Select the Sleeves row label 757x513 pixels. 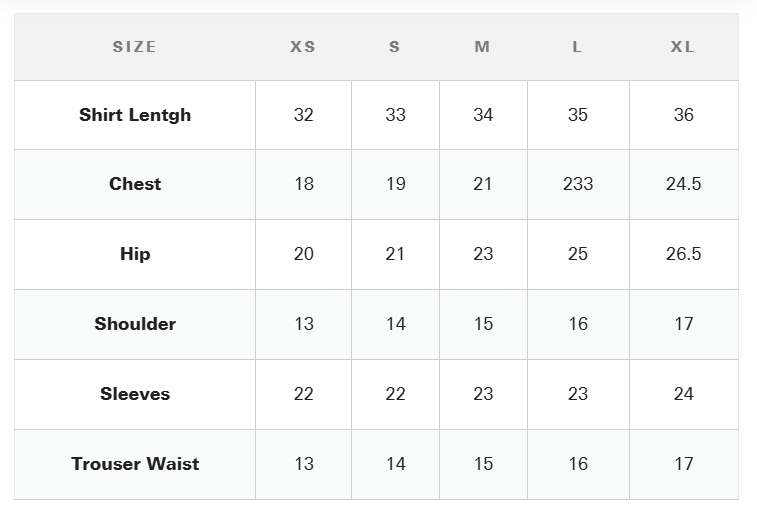coord(135,394)
